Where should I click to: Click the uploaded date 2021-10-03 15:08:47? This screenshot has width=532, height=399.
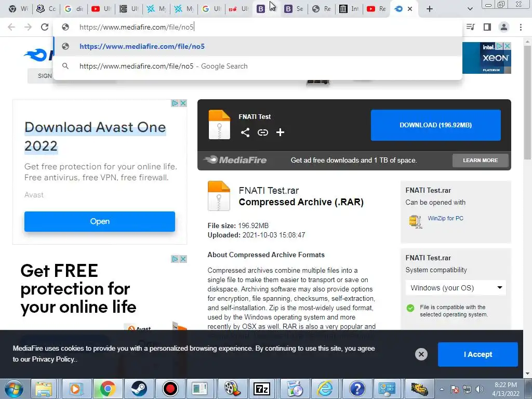(273, 235)
